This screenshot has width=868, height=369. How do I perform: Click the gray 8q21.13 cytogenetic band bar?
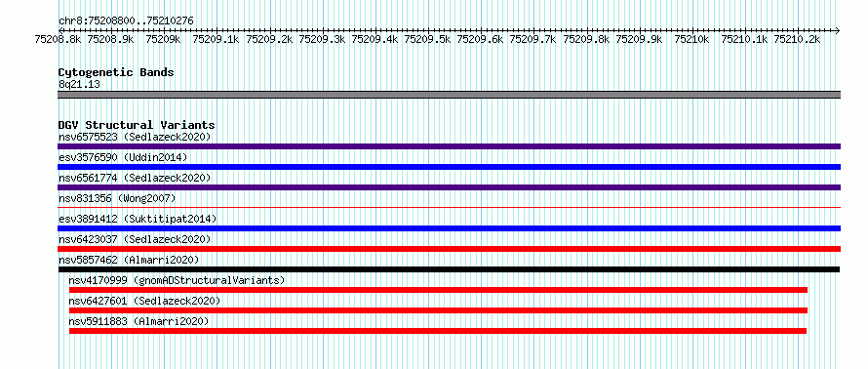[449, 95]
